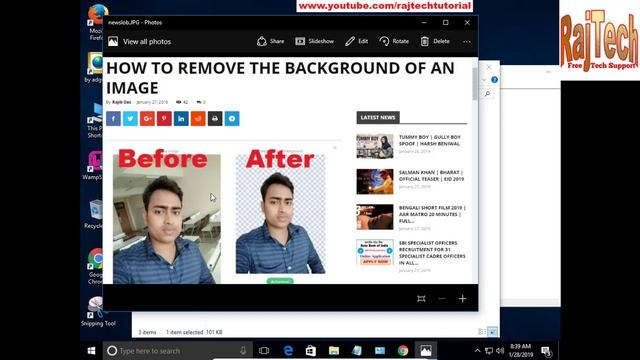The height and width of the screenshot is (360, 640).
Task: Show hidden tray icons chevron
Action: pyautogui.click(x=477, y=351)
